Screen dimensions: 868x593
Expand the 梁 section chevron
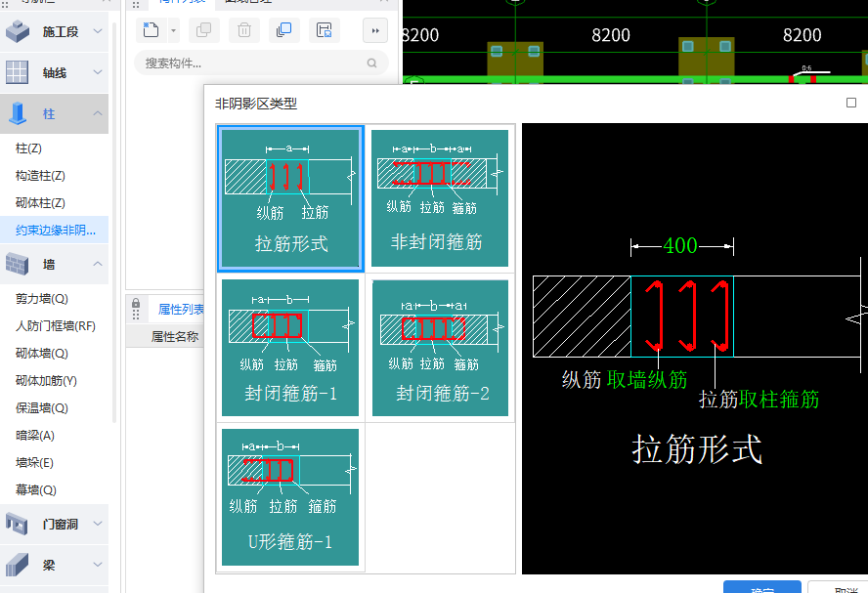[x=98, y=565]
